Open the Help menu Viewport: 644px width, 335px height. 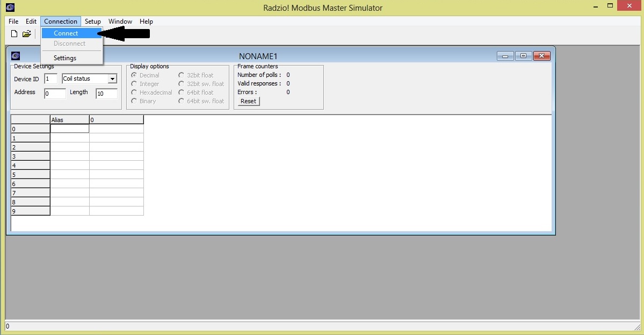[146, 22]
